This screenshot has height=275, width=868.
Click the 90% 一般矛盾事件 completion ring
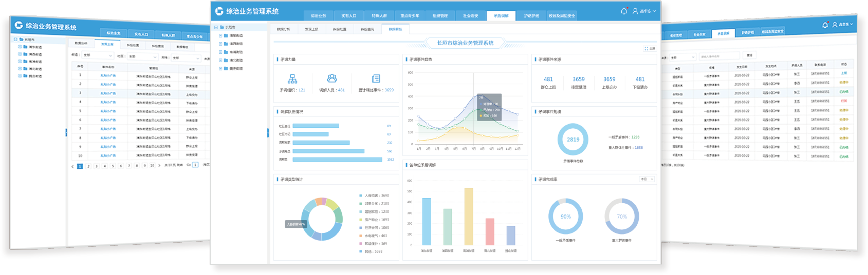pos(566,217)
